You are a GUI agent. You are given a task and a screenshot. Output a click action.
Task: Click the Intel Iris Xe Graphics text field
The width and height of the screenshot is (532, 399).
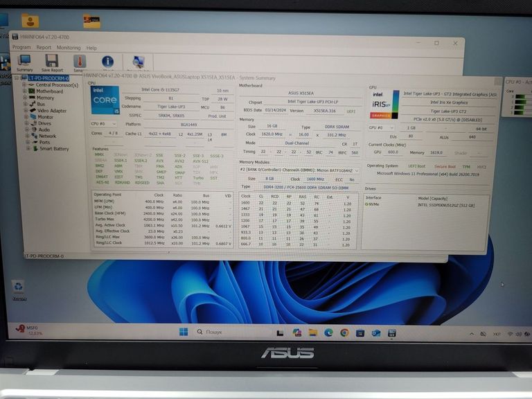(x=449, y=103)
